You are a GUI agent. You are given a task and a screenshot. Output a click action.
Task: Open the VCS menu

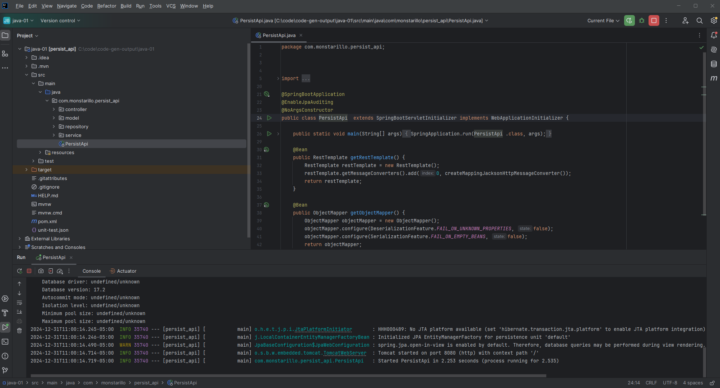[171, 6]
